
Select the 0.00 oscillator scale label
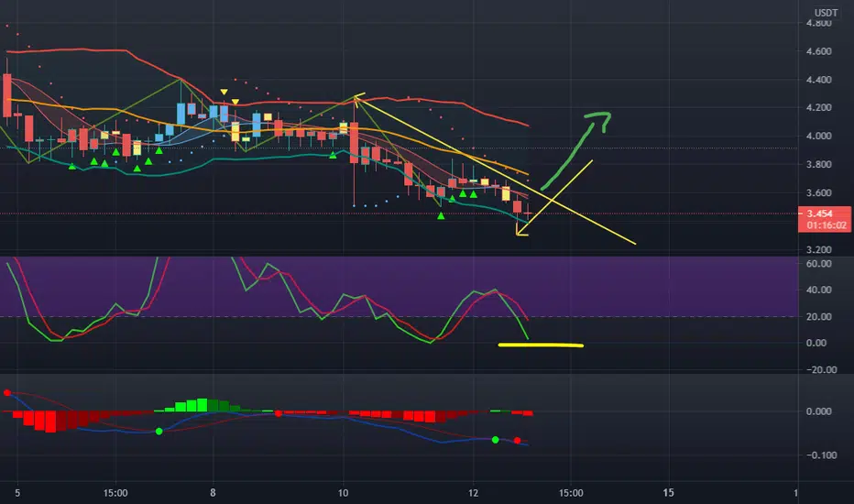coord(816,344)
